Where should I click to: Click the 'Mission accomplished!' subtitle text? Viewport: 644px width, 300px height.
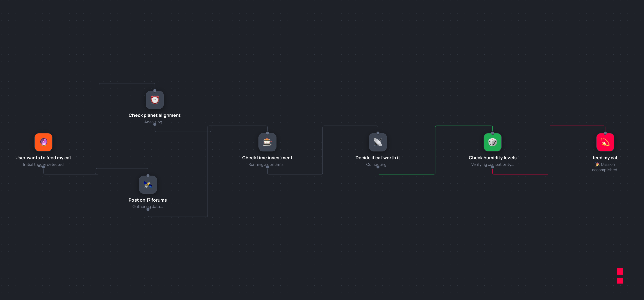[x=605, y=167]
